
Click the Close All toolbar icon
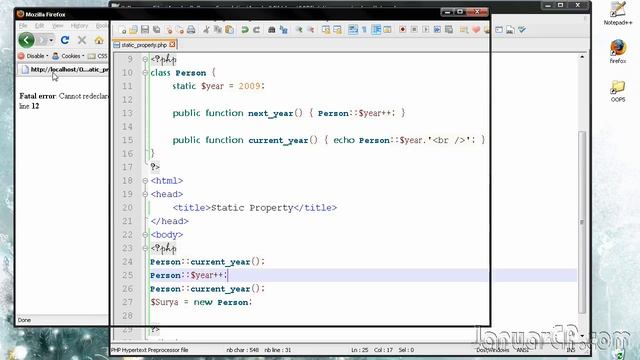point(180,30)
